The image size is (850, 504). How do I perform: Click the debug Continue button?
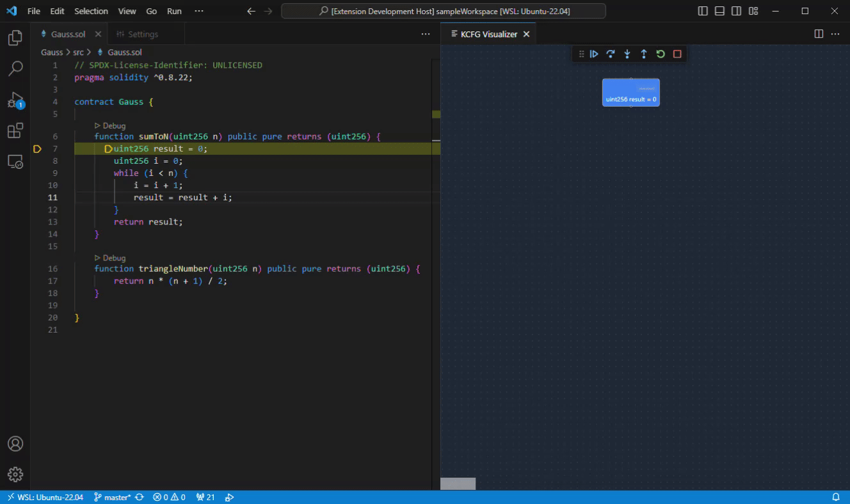point(594,54)
